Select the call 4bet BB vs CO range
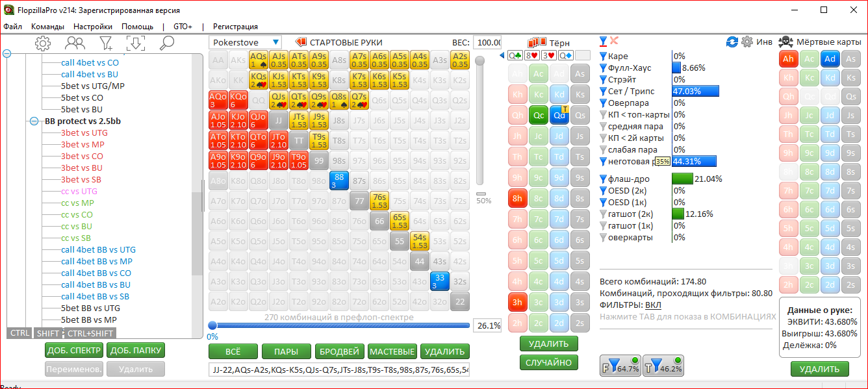The image size is (868, 389). 96,273
